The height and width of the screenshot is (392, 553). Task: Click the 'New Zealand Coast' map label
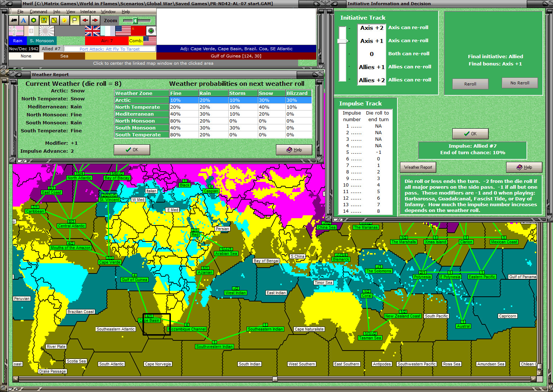tap(403, 316)
